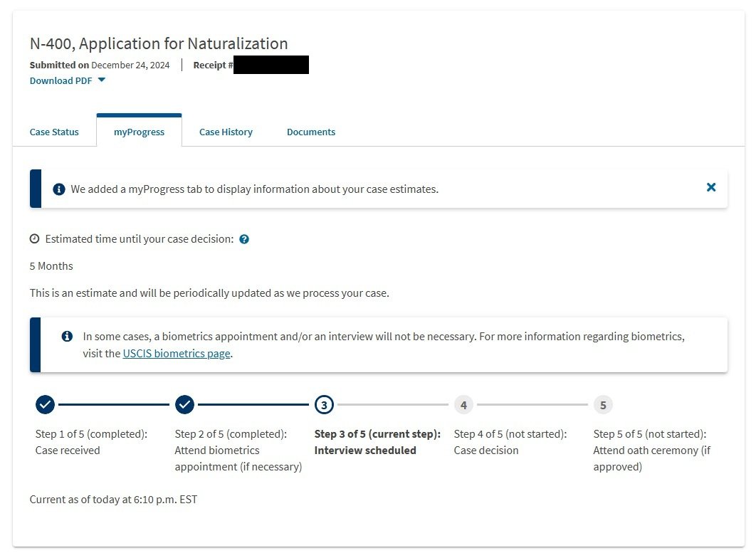The image size is (756, 553).
Task: Dismiss the myProgress tab notification banner
Action: point(710,187)
